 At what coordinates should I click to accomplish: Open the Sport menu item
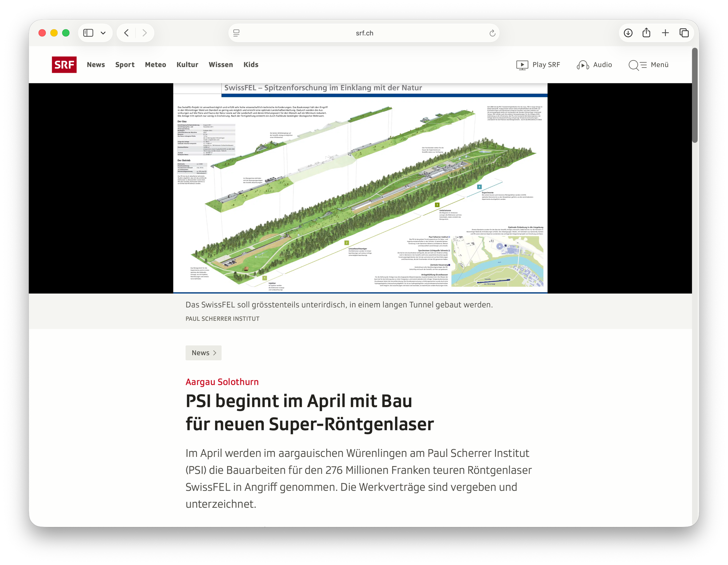click(x=125, y=65)
